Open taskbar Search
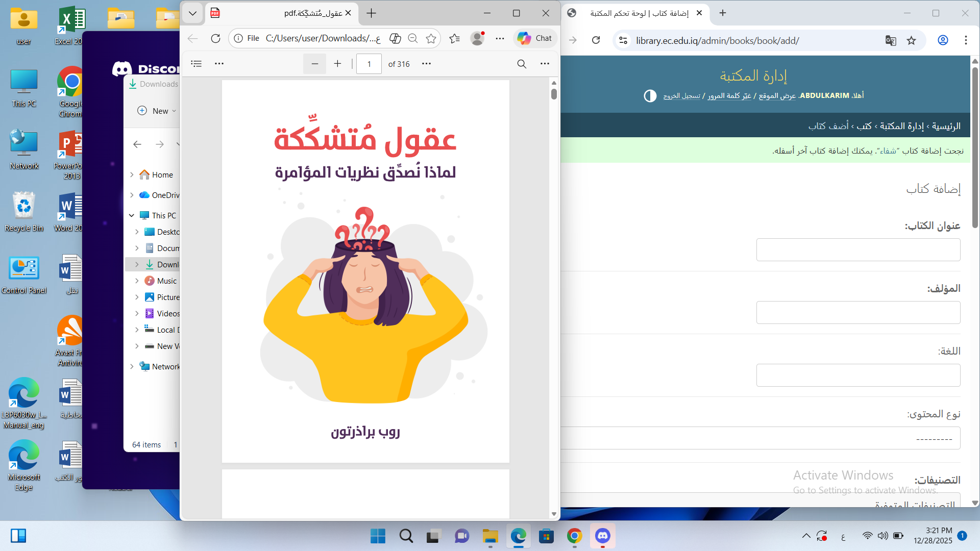This screenshot has width=980, height=551. pyautogui.click(x=406, y=536)
